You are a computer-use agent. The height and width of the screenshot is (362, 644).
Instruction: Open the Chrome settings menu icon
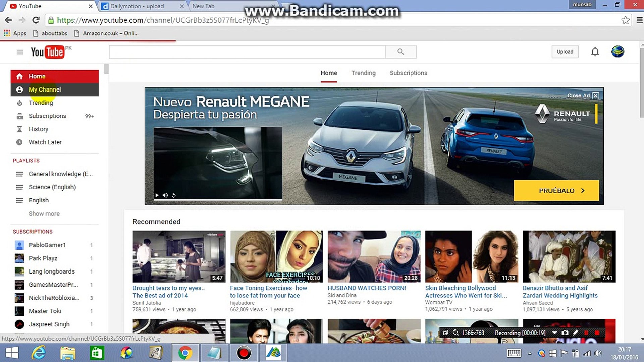click(639, 20)
